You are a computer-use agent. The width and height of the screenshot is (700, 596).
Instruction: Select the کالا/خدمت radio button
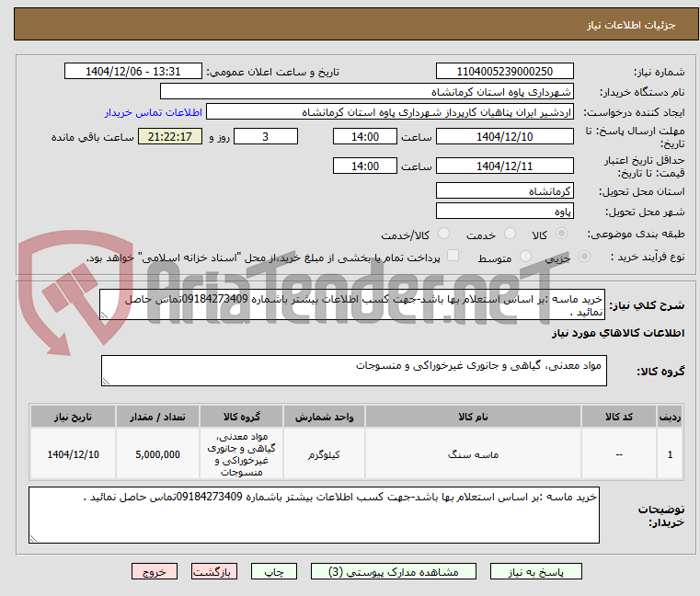click(443, 234)
